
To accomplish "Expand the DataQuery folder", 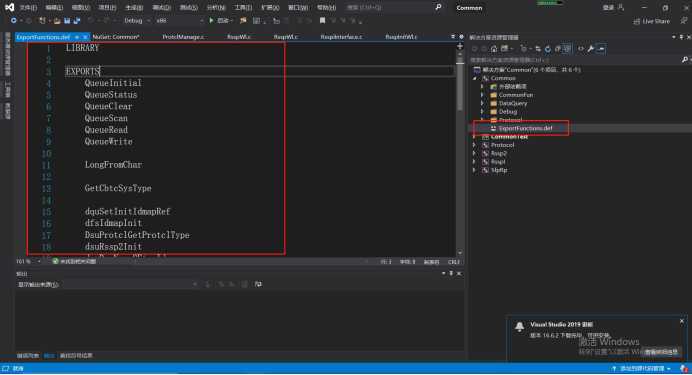I will (x=482, y=103).
